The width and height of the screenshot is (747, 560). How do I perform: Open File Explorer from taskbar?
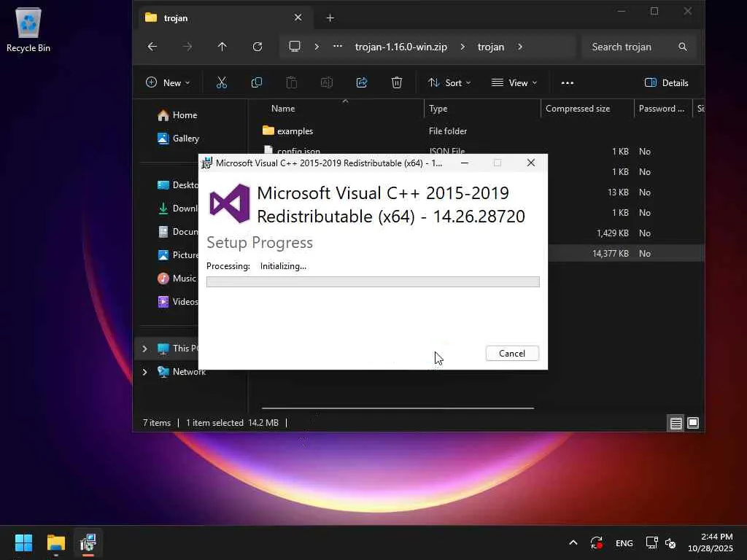(55, 542)
